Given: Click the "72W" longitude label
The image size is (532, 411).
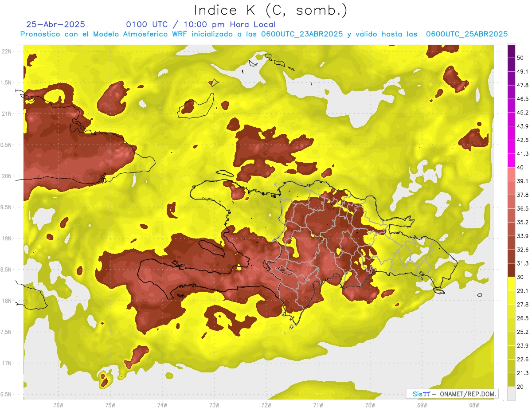Looking at the screenshot, I should coord(266,405).
